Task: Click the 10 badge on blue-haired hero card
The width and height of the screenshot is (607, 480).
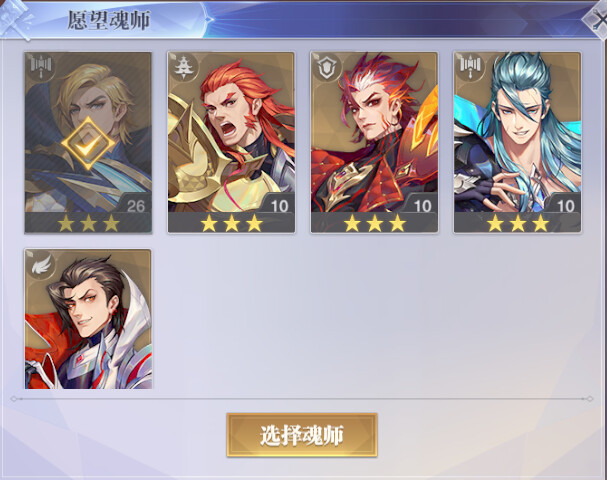Action: [566, 206]
